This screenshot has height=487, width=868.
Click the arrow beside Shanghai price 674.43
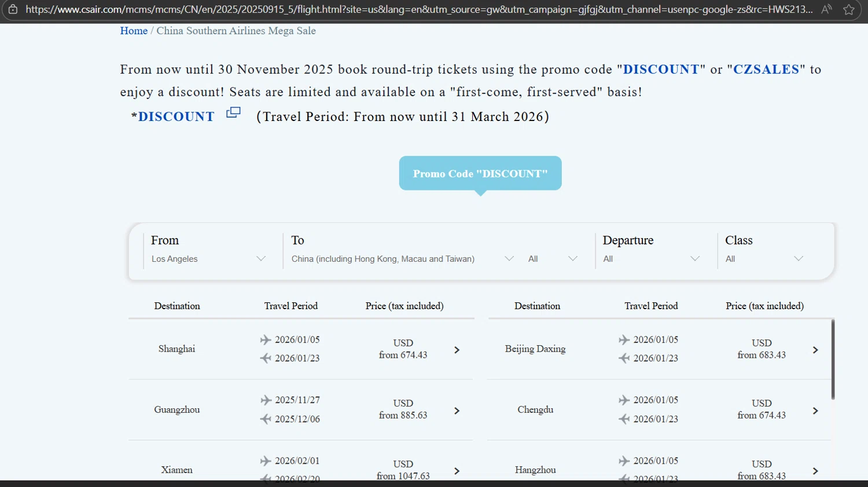point(457,350)
